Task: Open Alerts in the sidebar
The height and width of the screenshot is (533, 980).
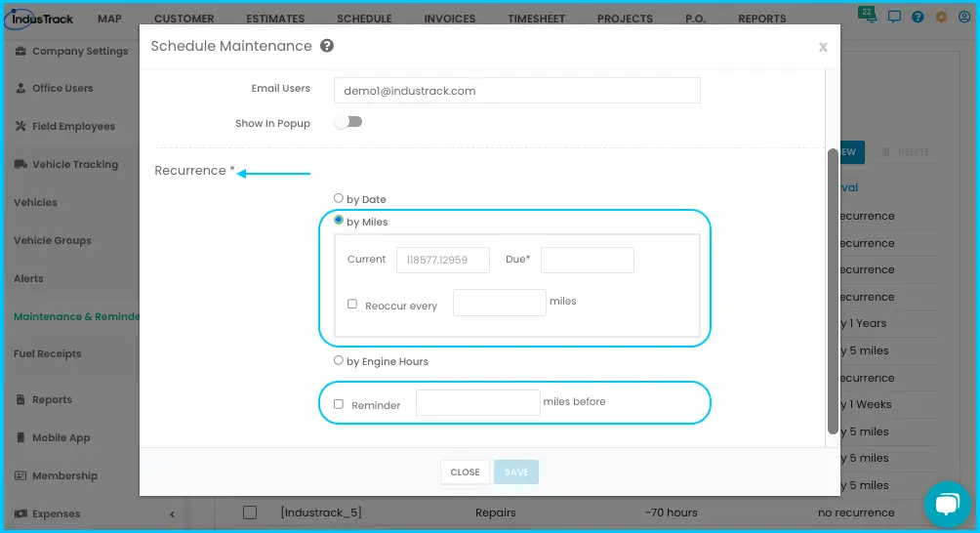Action: coord(28,278)
